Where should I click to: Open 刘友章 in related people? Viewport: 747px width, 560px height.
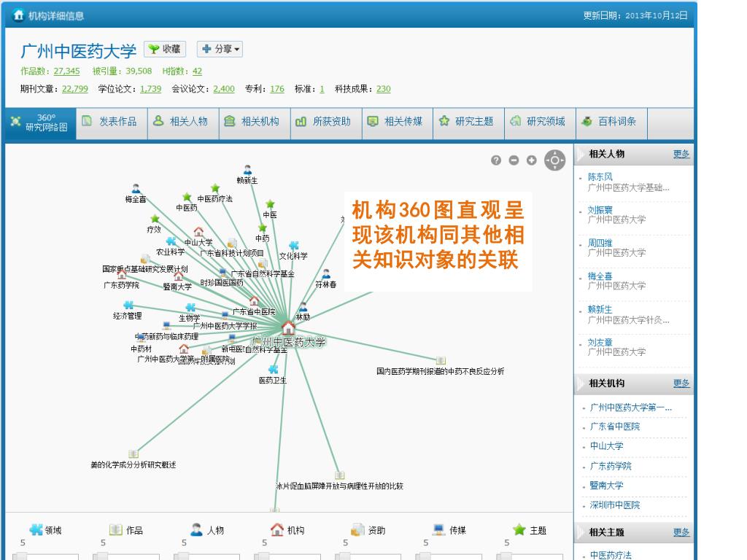point(600,343)
